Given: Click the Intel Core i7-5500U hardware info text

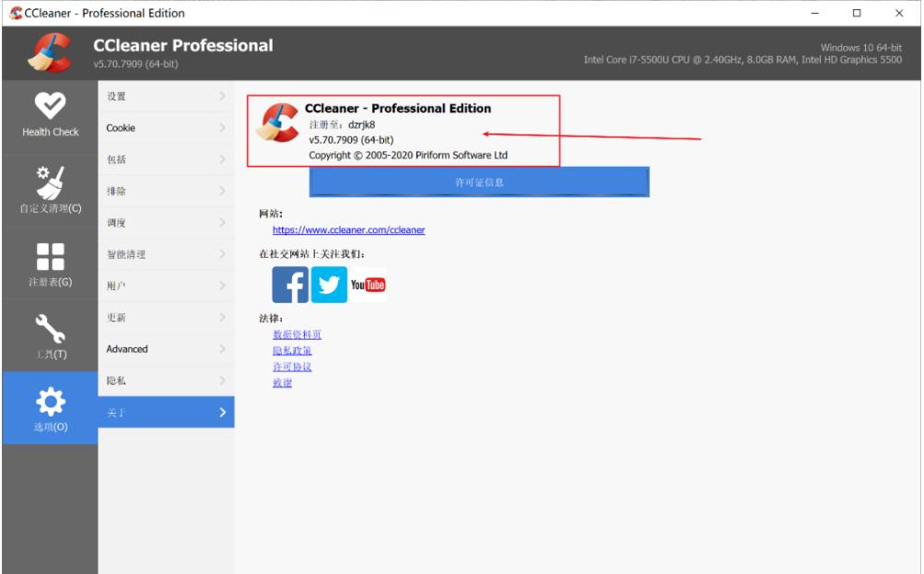Looking at the screenshot, I should [x=743, y=60].
